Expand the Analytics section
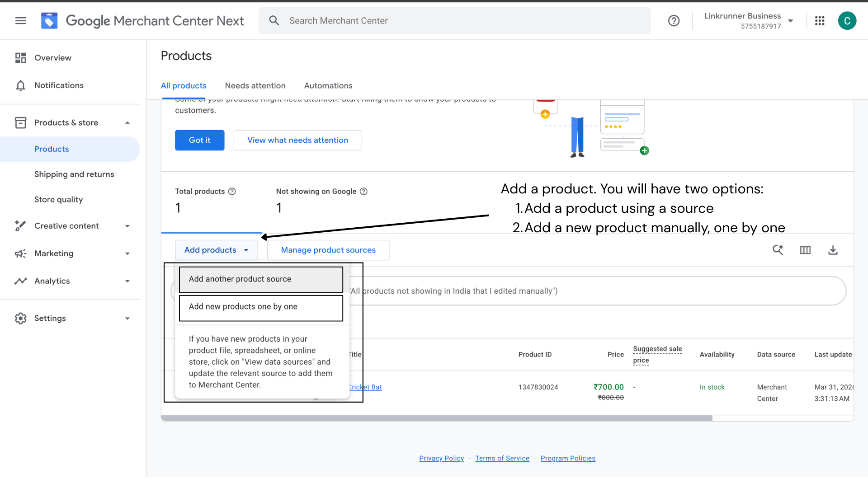 coord(127,281)
